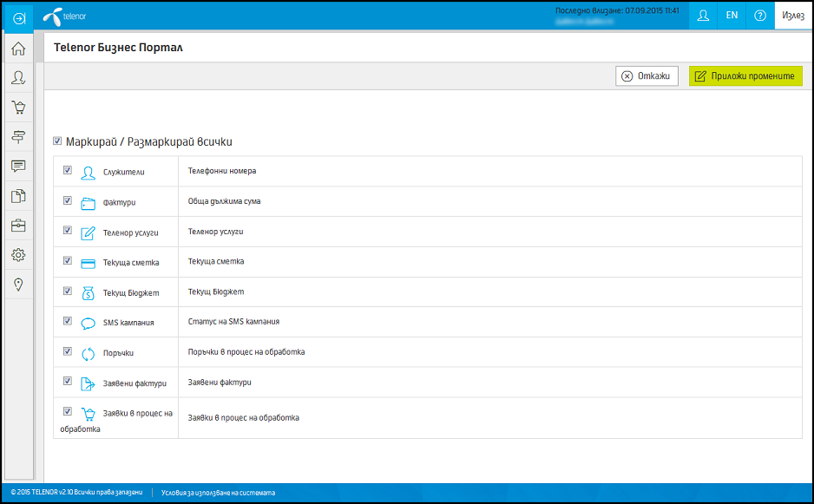Image resolution: width=814 pixels, height=504 pixels.
Task: Uncheck the Теленор услуги checkbox
Action: (68, 230)
